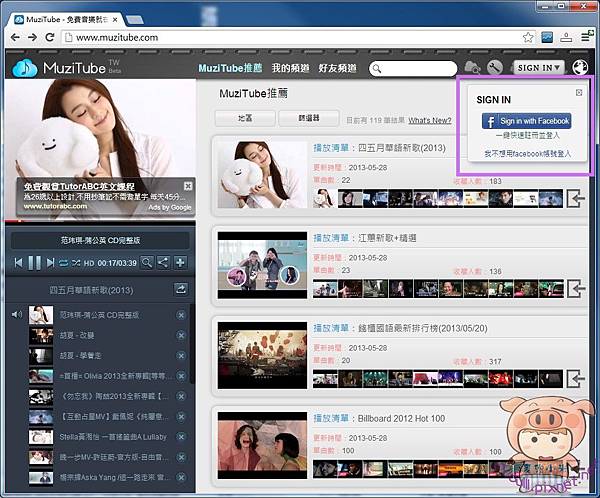The image size is (600, 498).
Task: Open the What's New link
Action: (x=430, y=120)
